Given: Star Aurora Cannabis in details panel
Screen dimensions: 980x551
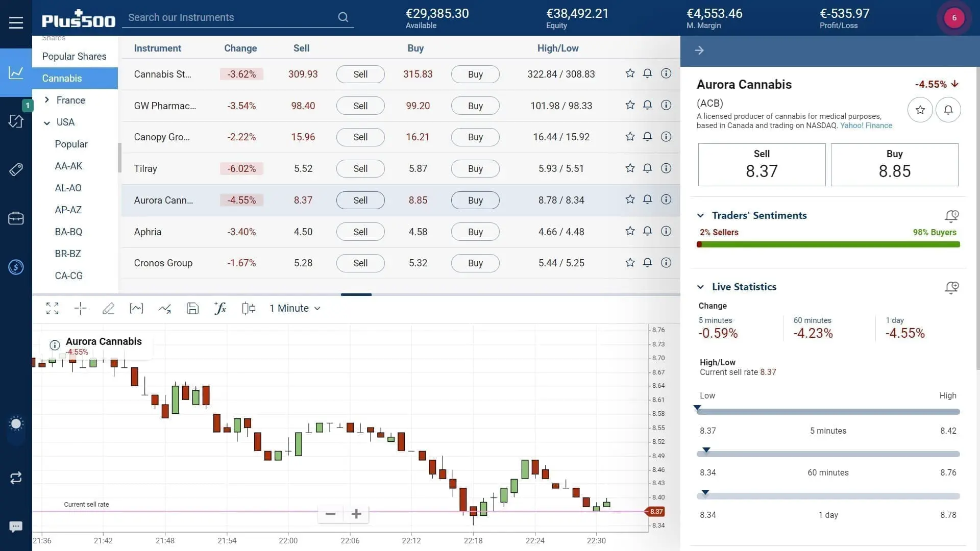Looking at the screenshot, I should click(920, 110).
